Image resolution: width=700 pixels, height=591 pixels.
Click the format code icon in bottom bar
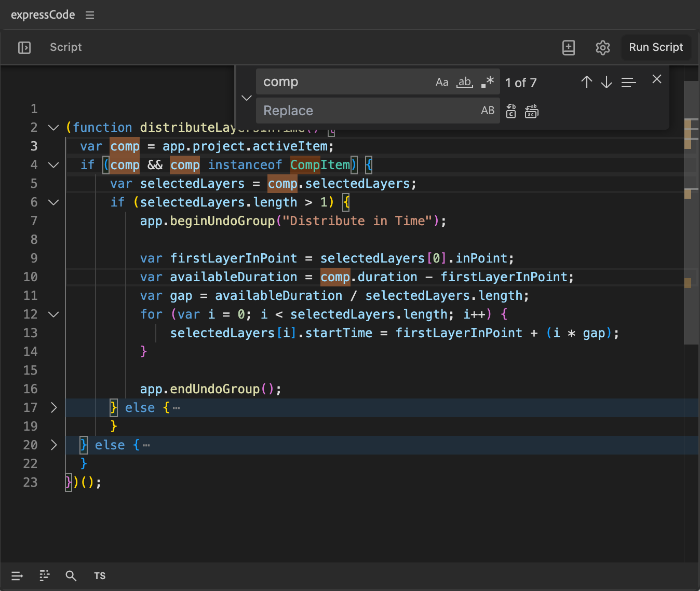44,575
